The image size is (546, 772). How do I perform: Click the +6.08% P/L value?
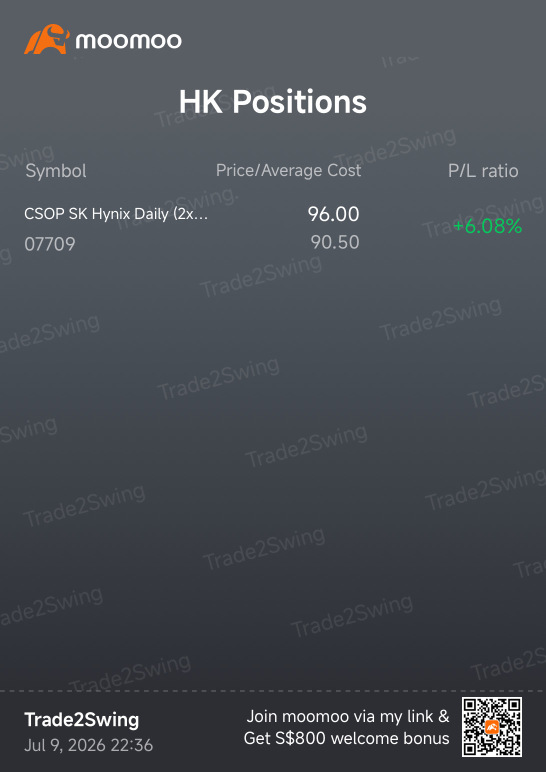487,226
